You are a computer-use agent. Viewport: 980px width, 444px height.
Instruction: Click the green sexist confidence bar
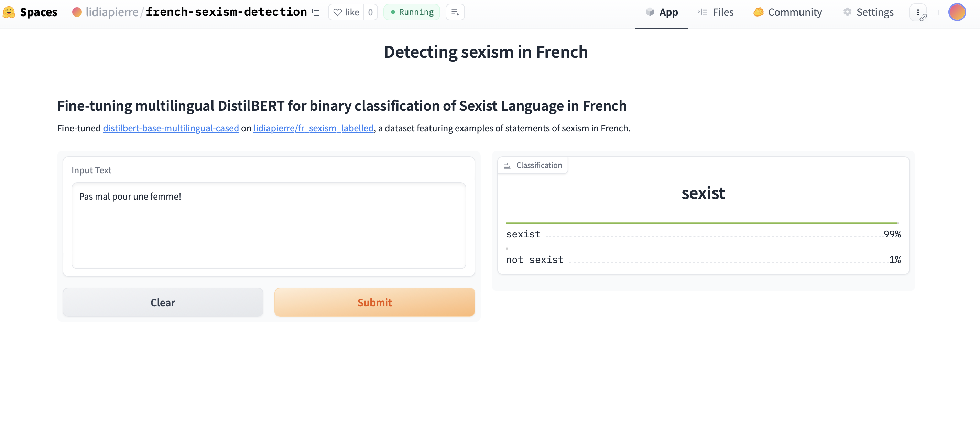701,223
